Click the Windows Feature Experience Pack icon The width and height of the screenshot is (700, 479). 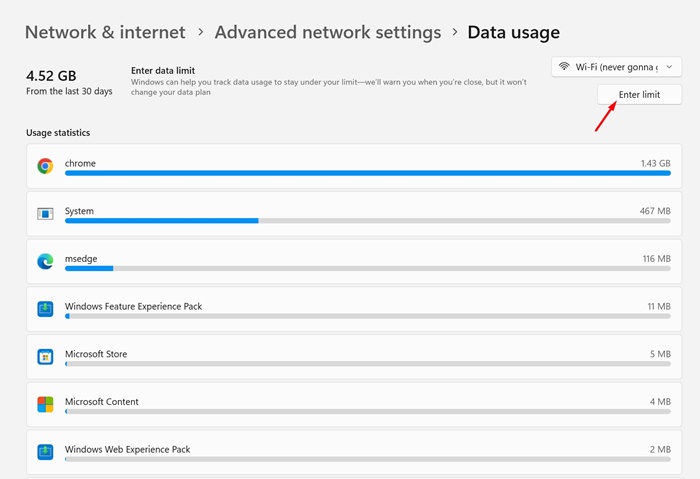pyautogui.click(x=45, y=309)
